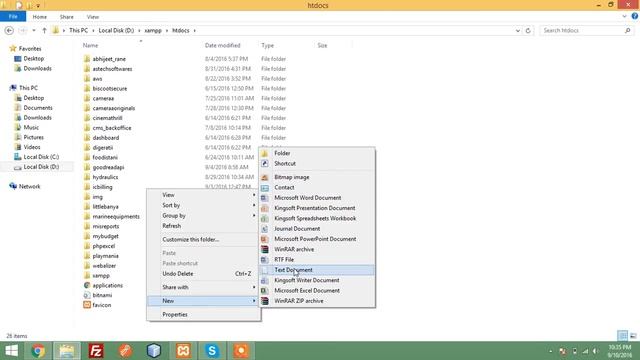Sort by Type column header
Image resolution: width=640 pixels, height=360 pixels.
tap(267, 45)
